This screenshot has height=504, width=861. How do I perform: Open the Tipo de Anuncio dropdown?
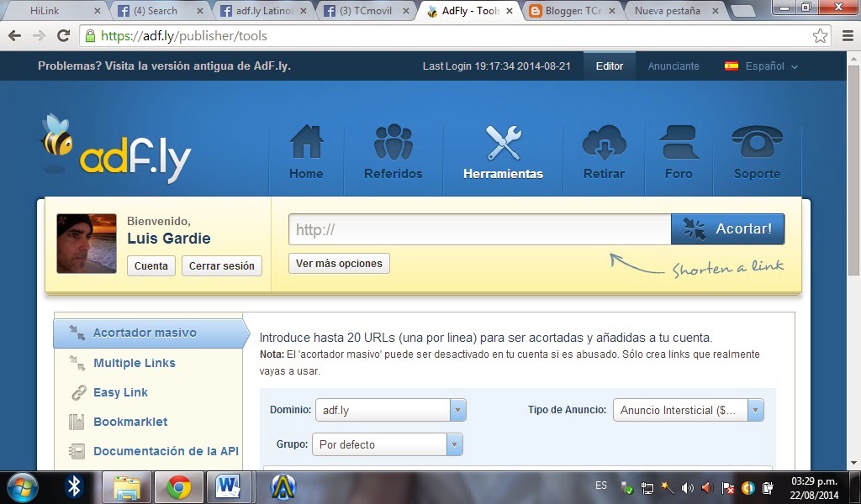754,410
